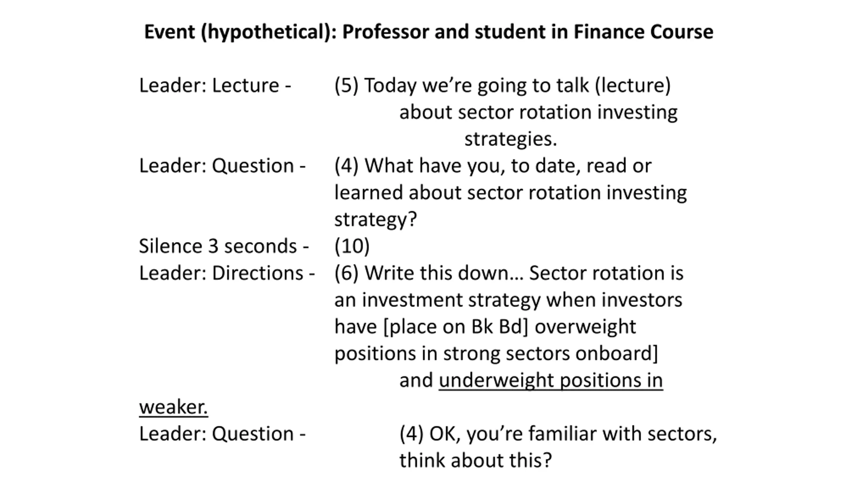Click the underlined "underweight positions in" text

pyautogui.click(x=551, y=381)
